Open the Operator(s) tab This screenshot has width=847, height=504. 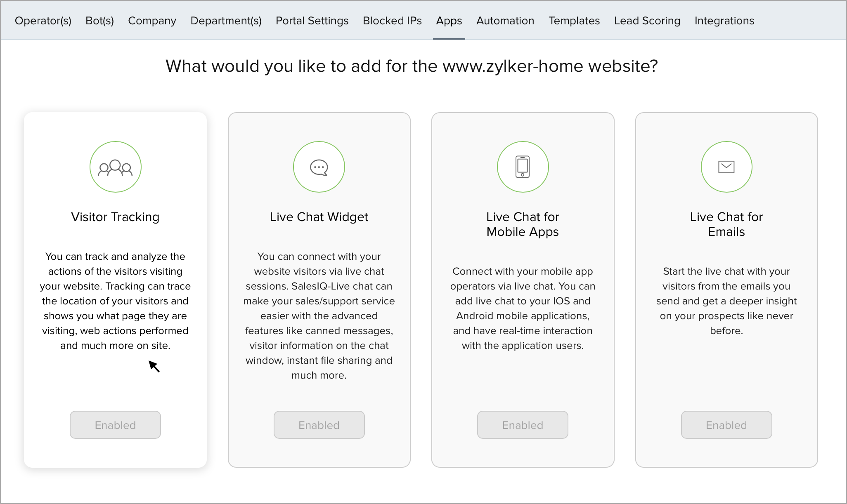point(43,21)
